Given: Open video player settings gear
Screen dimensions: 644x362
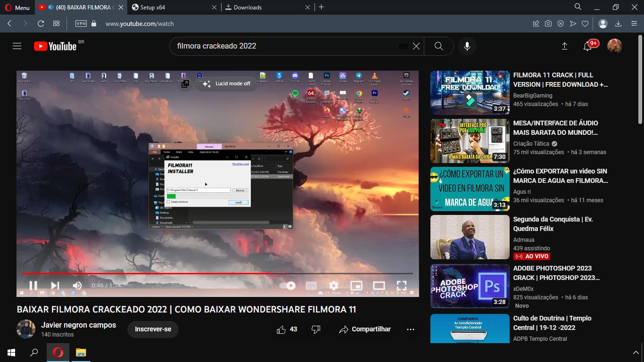Looking at the screenshot, I should pyautogui.click(x=334, y=286).
